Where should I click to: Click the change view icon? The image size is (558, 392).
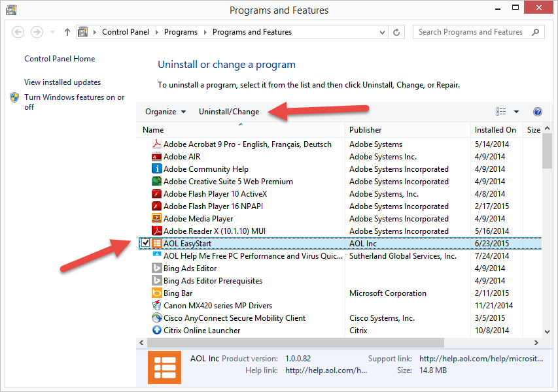500,112
